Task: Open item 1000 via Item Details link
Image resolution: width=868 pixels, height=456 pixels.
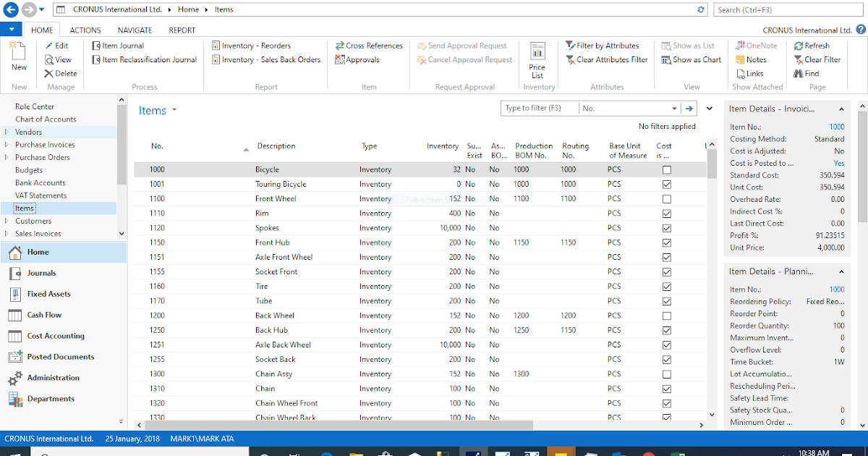Action: [836, 126]
